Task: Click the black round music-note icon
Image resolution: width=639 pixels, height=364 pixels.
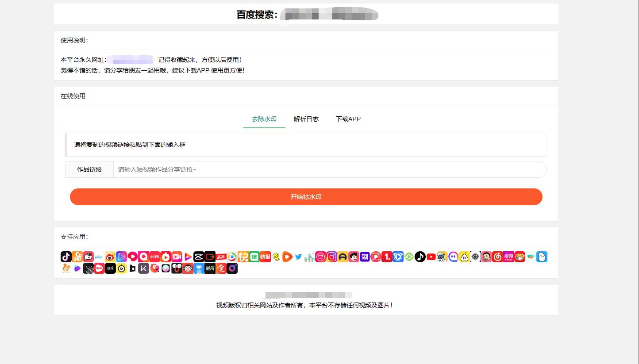Action: [x=420, y=257]
